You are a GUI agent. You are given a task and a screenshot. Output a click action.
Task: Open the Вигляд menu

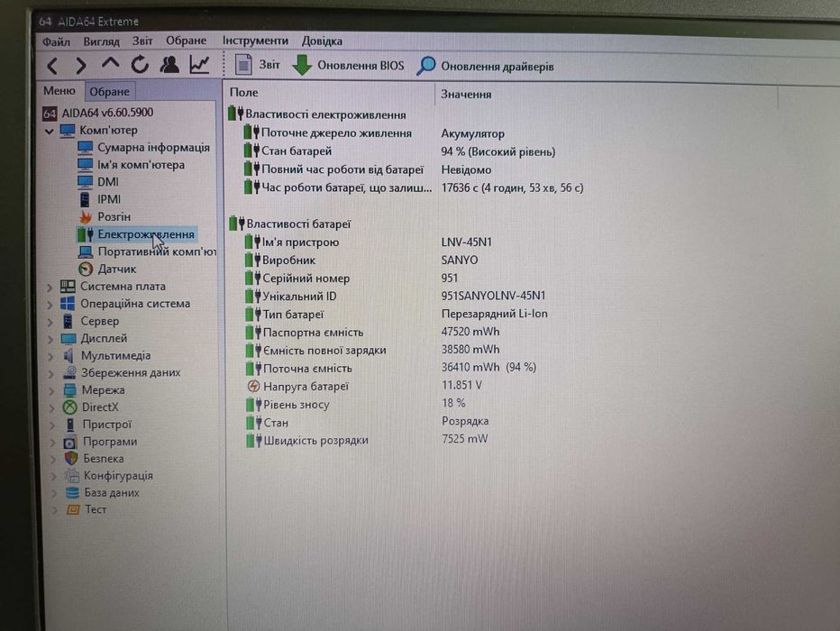point(101,41)
